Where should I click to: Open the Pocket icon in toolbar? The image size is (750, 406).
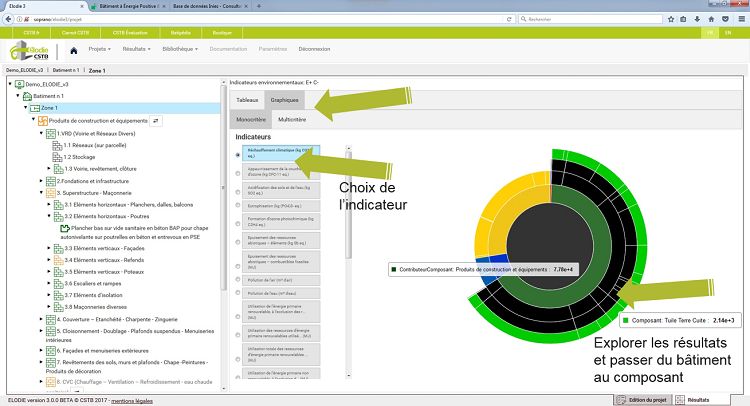[726, 19]
